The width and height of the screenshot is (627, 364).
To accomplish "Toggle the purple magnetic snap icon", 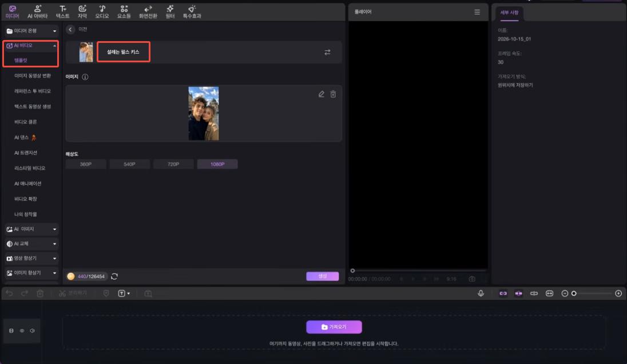I will click(519, 293).
